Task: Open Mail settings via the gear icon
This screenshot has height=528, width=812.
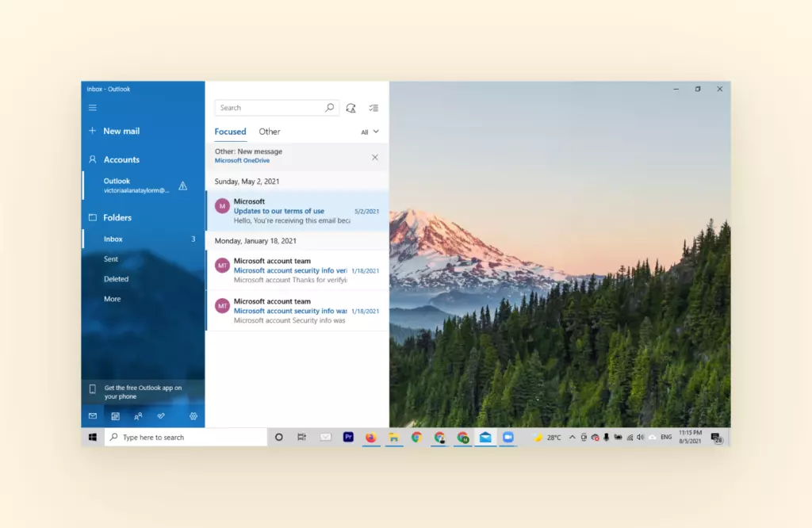Action: point(193,415)
